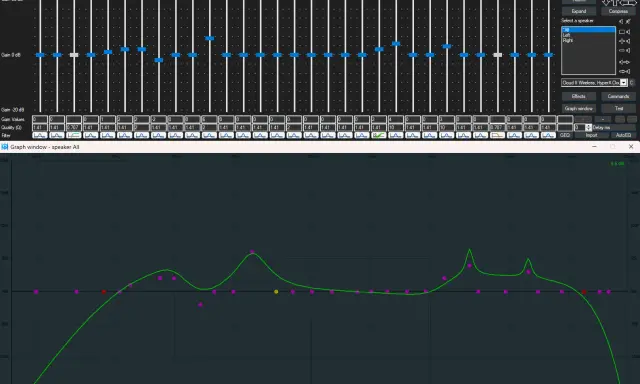The height and width of the screenshot is (384, 640).
Task: Click the 0.707 quality field above the low-pass filter
Action: [497, 127]
